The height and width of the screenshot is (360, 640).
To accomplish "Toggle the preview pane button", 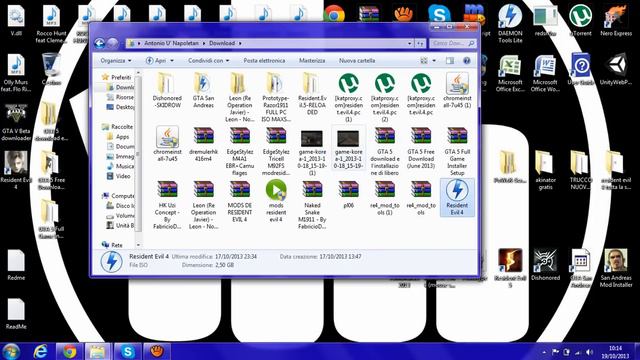I will click(450, 60).
